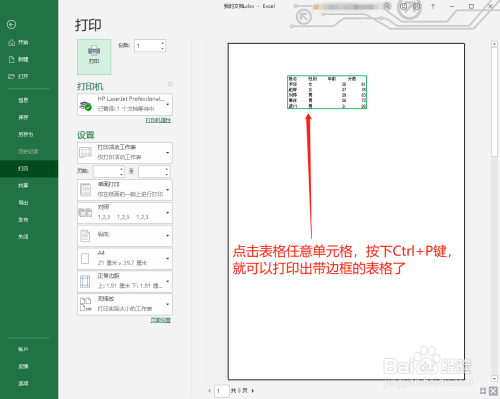
Task: Open the HP LaserJet printer dropdown
Action: (125, 104)
